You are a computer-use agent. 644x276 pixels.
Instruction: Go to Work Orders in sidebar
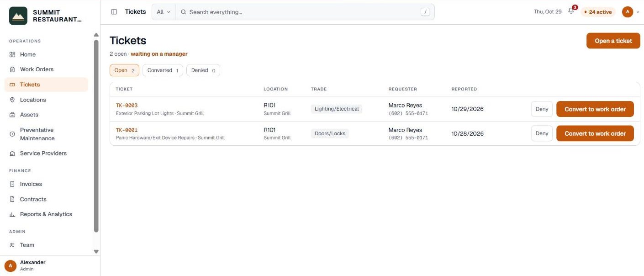tap(46, 69)
